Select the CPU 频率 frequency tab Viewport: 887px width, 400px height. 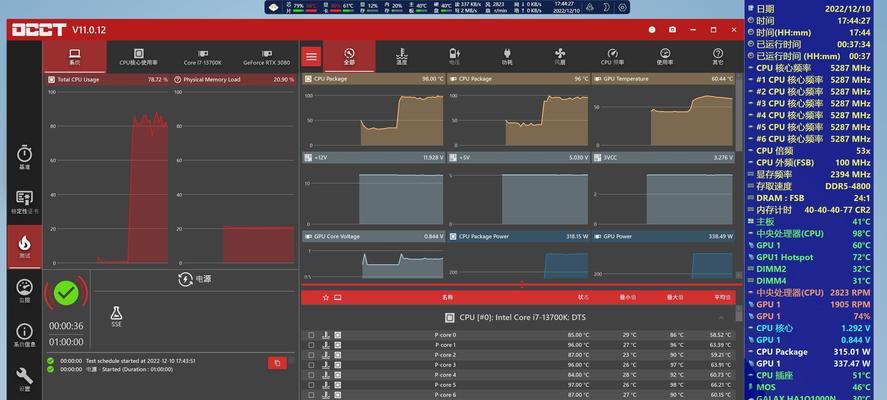612,56
